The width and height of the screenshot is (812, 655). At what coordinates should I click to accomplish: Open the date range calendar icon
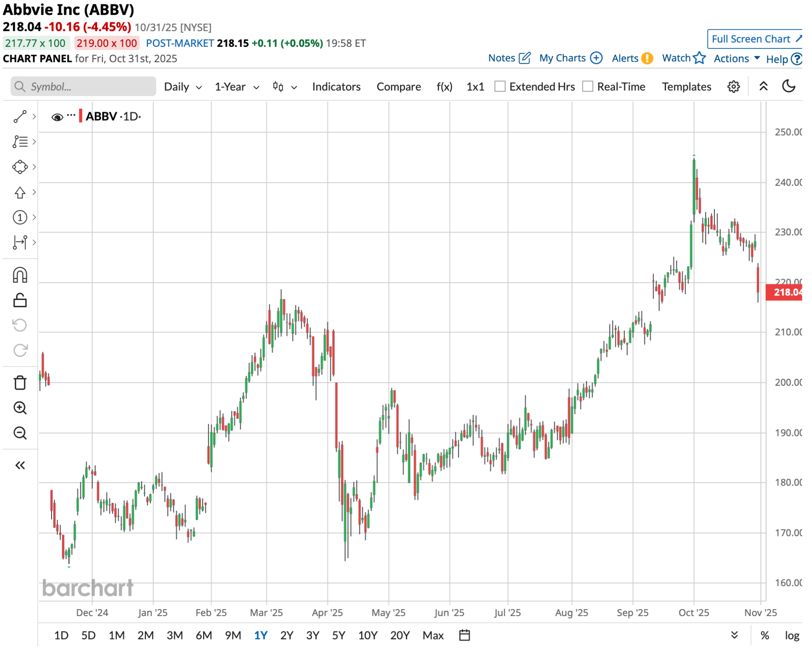coord(464,635)
